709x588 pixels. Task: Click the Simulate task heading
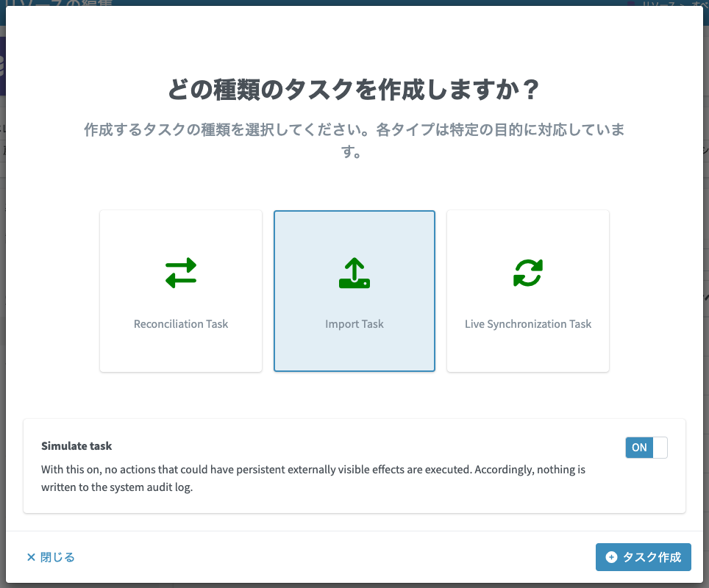(x=76, y=446)
